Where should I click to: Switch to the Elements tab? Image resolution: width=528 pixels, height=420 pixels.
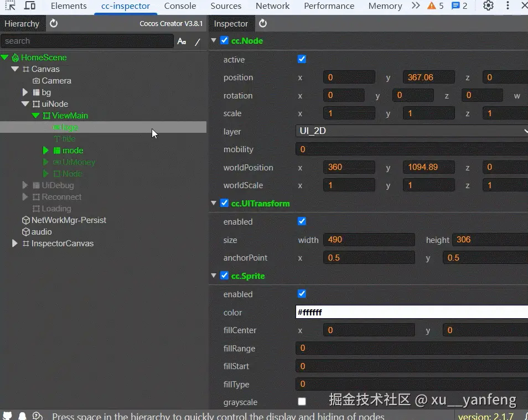click(x=69, y=6)
